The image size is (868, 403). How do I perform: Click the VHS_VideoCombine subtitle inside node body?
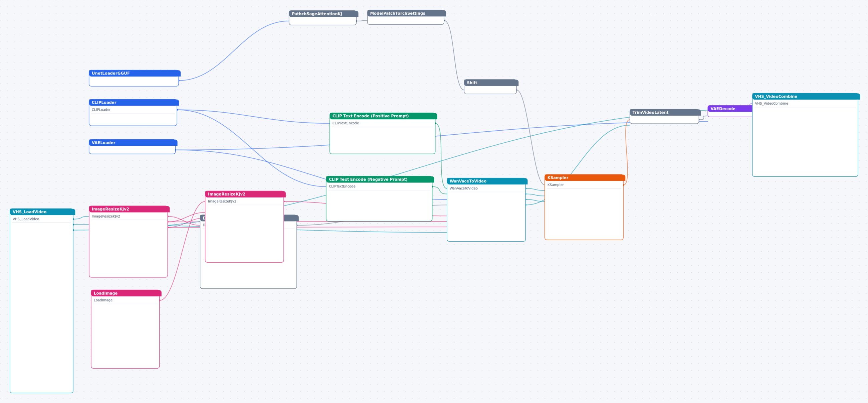[x=771, y=104]
